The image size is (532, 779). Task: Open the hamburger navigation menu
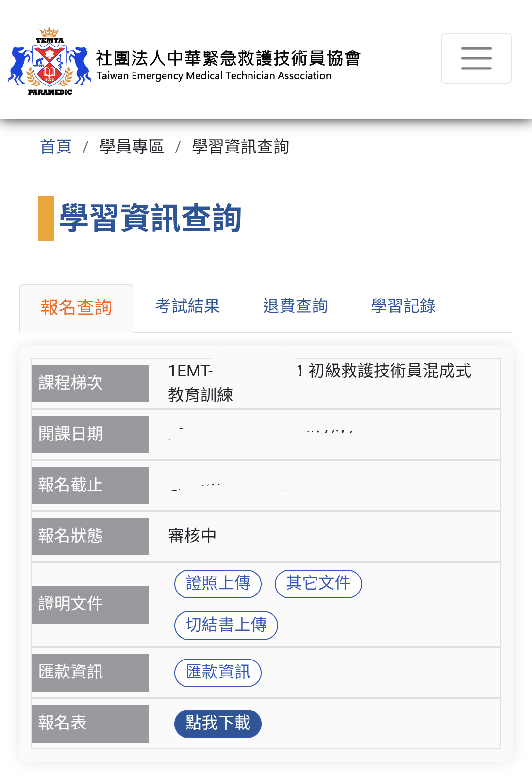(x=476, y=58)
